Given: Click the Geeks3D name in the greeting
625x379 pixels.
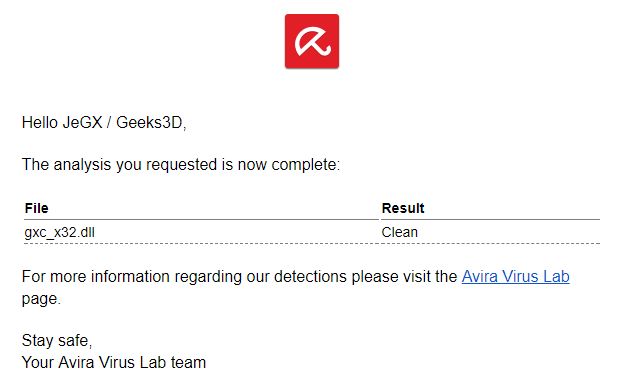Looking at the screenshot, I should (149, 123).
